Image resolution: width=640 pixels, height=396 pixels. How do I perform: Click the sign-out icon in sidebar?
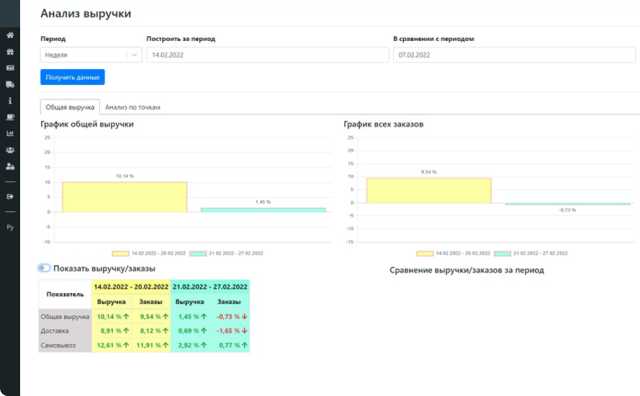pyautogui.click(x=10, y=196)
